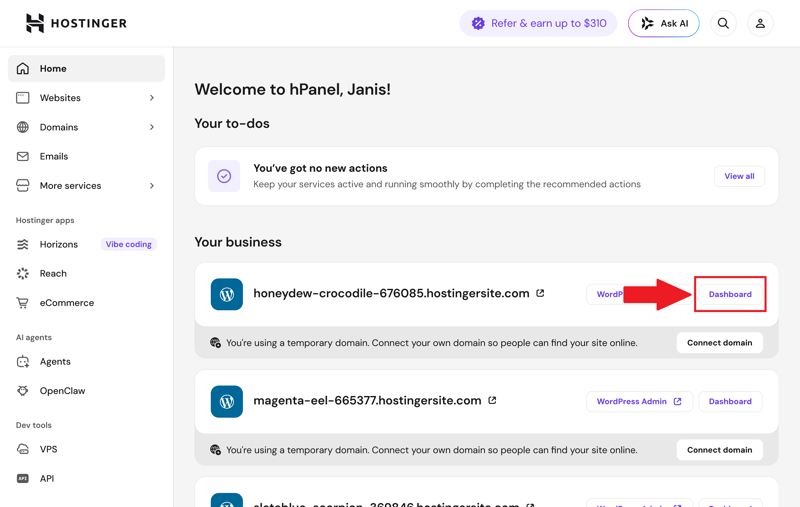Expand the More services chevron

point(152,186)
